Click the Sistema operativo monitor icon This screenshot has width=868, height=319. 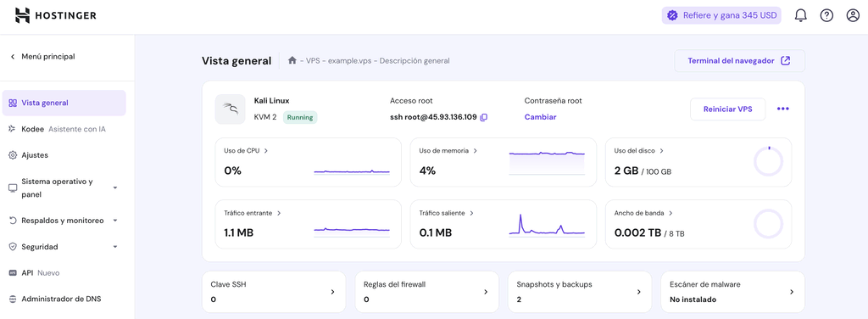coord(13,188)
